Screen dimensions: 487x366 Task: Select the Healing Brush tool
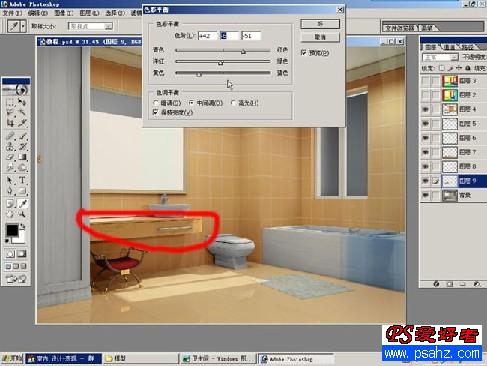pyautogui.click(x=10, y=136)
